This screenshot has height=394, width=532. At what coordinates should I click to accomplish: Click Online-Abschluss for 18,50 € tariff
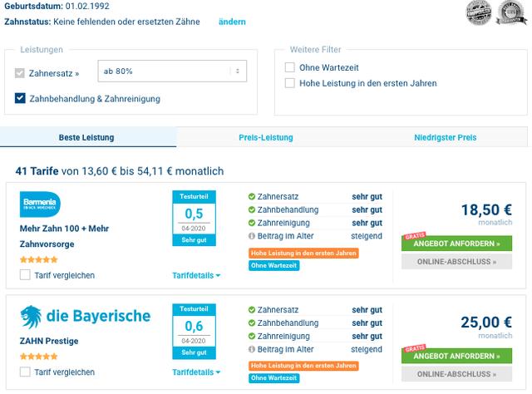[x=456, y=262]
